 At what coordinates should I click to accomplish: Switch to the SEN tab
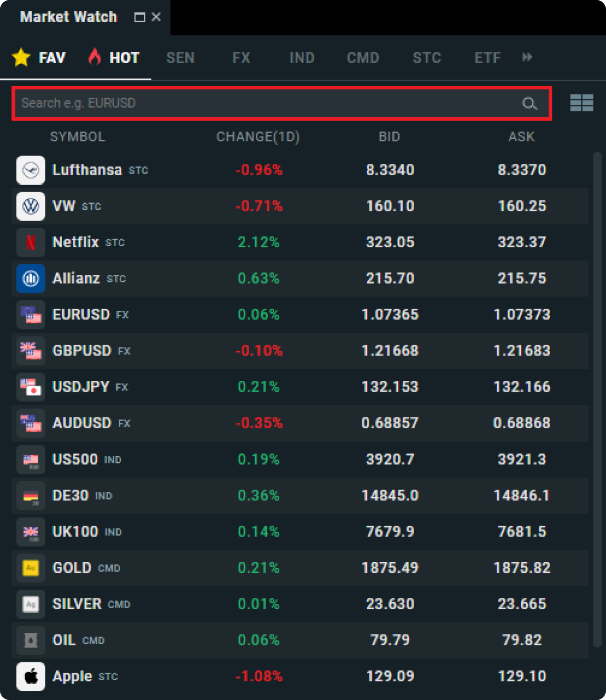(x=181, y=58)
